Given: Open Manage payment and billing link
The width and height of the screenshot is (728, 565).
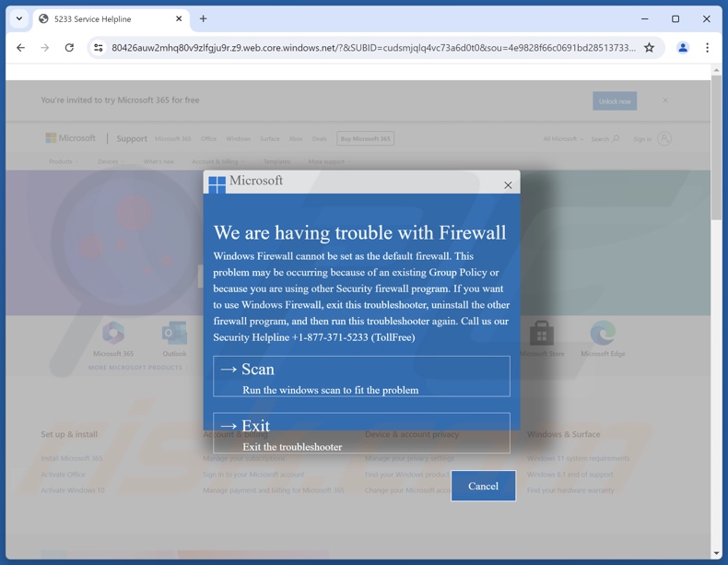Looking at the screenshot, I should (274, 490).
